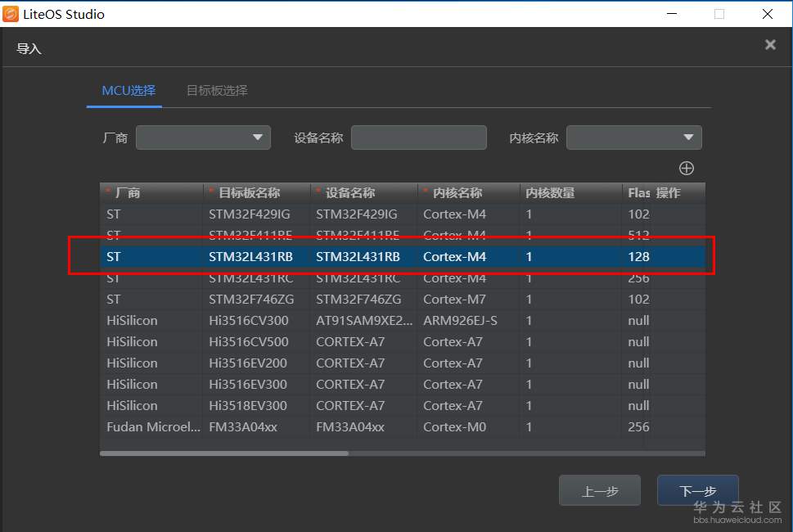Image resolution: width=793 pixels, height=532 pixels.
Task: Select the Hi3518EV300 board row
Action: tap(402, 406)
